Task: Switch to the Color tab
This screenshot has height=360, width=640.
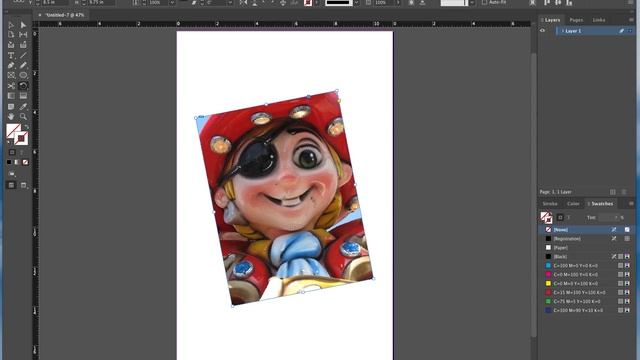Action: click(x=573, y=203)
